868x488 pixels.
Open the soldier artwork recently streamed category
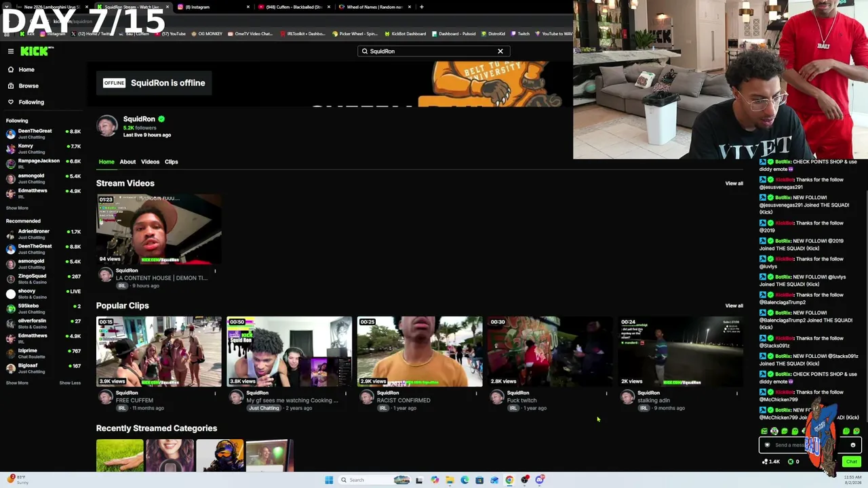[x=220, y=455]
